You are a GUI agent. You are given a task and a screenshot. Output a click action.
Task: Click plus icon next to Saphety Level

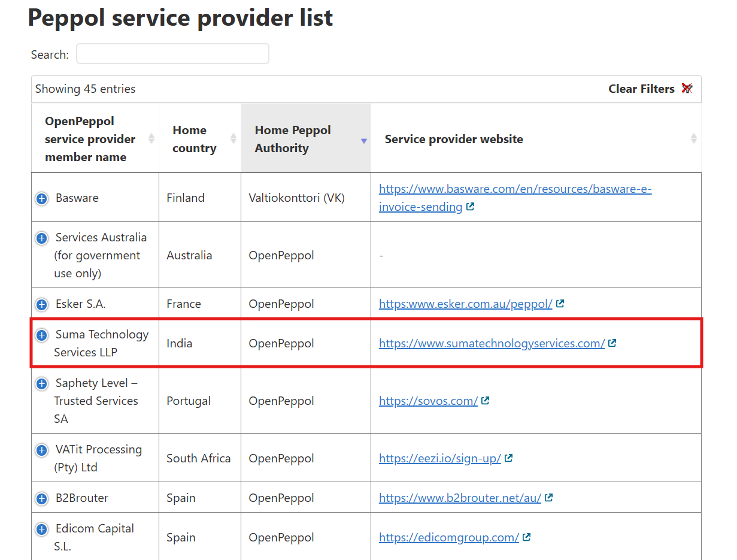pos(41,384)
